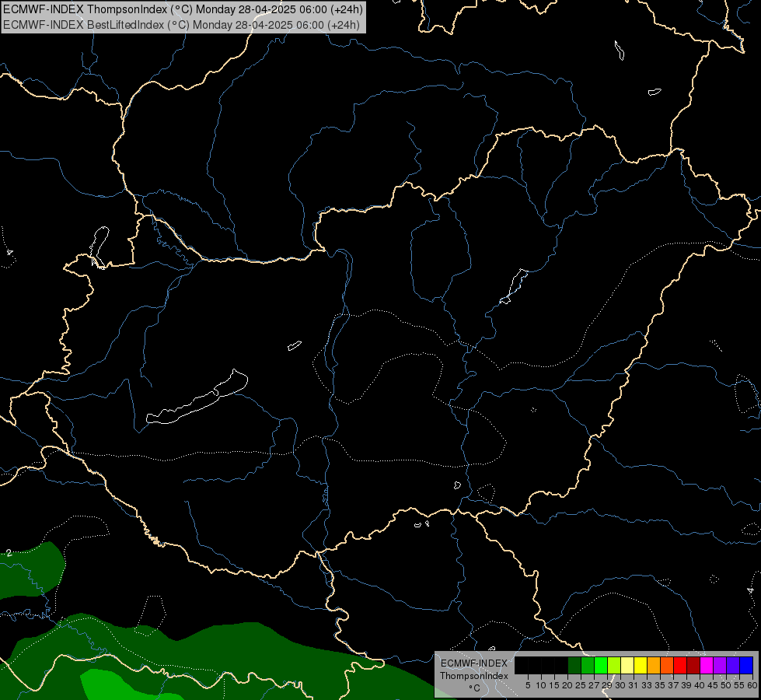Click the legend label ThompsonIndex
Screen dimensions: 761x700
(474, 676)
